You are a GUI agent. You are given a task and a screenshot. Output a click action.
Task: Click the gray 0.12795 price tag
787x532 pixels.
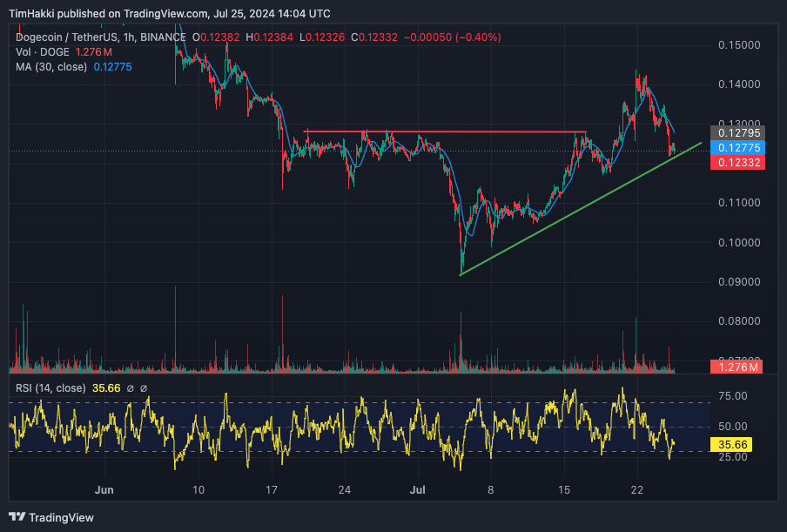click(x=738, y=133)
